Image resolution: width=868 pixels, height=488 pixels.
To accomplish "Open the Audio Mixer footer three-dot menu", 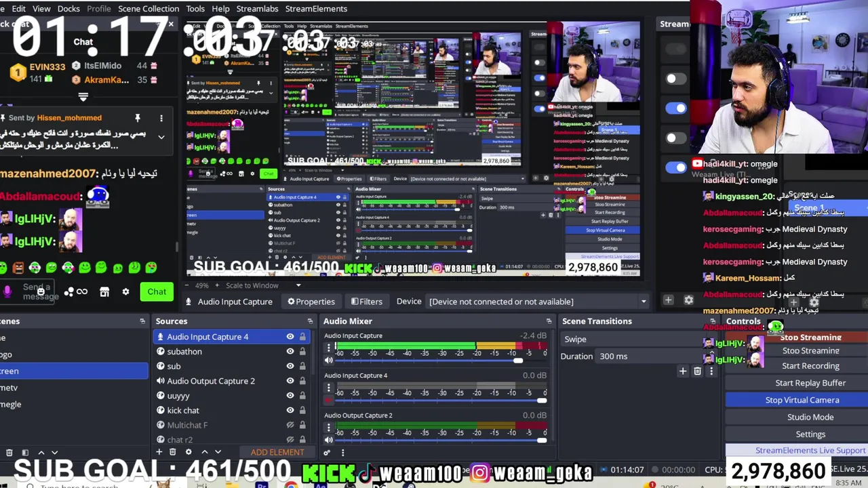I will pos(342,452).
